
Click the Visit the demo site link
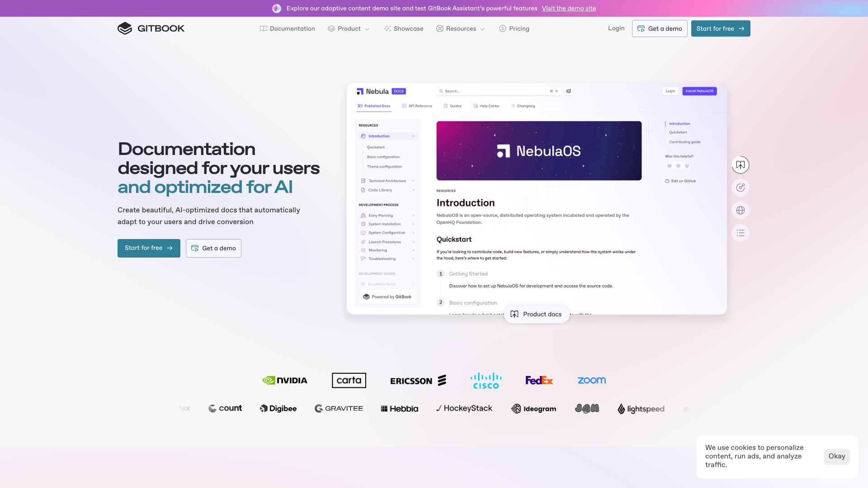(569, 9)
